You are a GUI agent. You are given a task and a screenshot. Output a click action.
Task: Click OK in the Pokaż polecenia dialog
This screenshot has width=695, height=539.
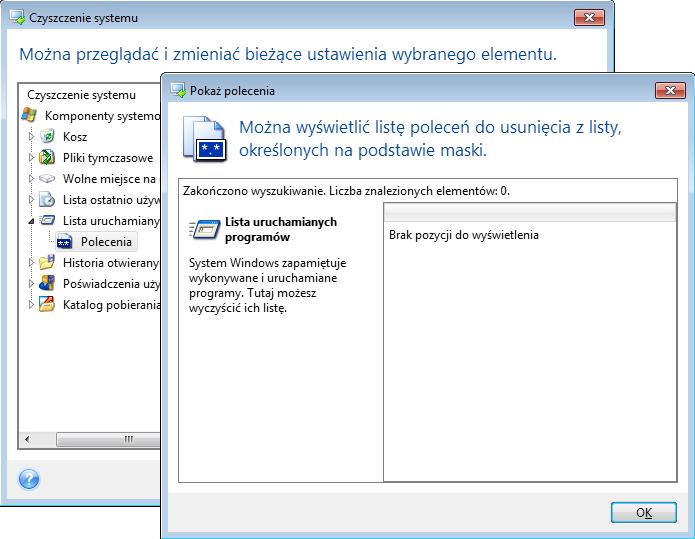[644, 512]
